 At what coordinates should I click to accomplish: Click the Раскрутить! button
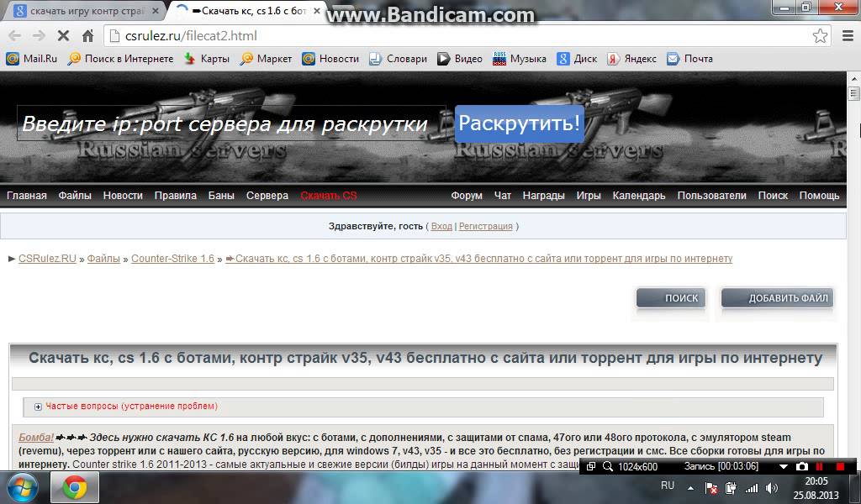pyautogui.click(x=519, y=123)
